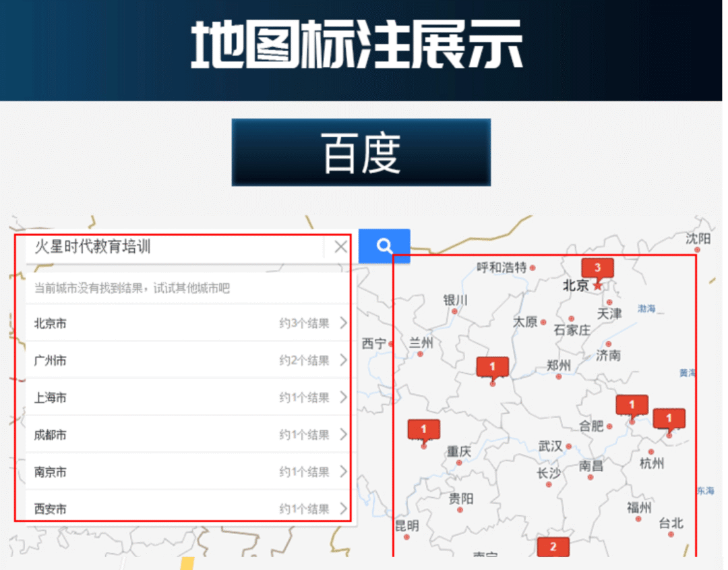Select the bottom map marker labeled 2

click(553, 547)
